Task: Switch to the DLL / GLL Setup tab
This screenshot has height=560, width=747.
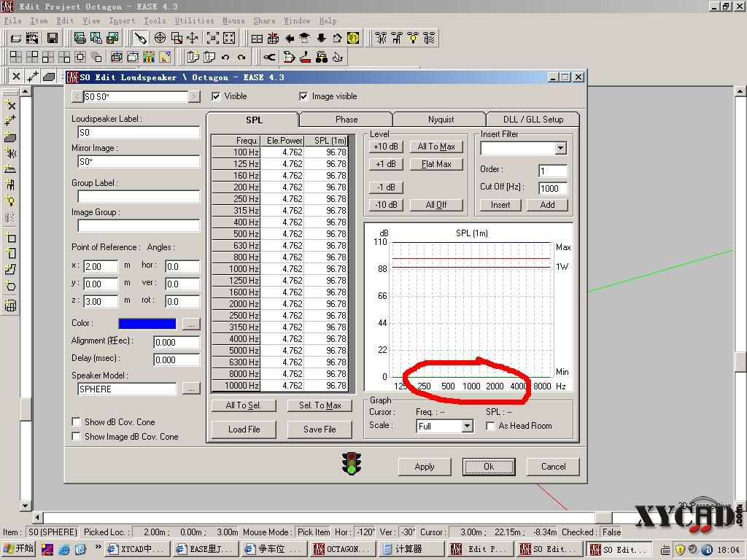Action: tap(533, 120)
